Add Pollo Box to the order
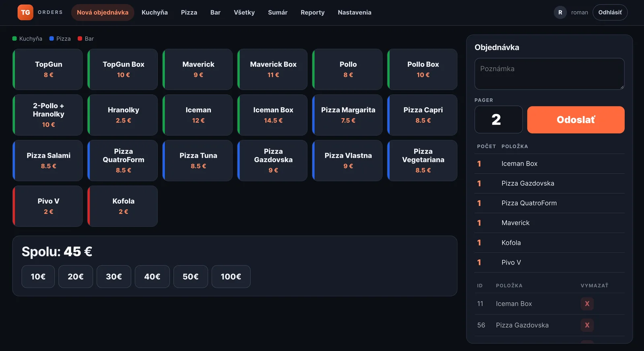Screen dimensions: 644x351 coord(422,70)
